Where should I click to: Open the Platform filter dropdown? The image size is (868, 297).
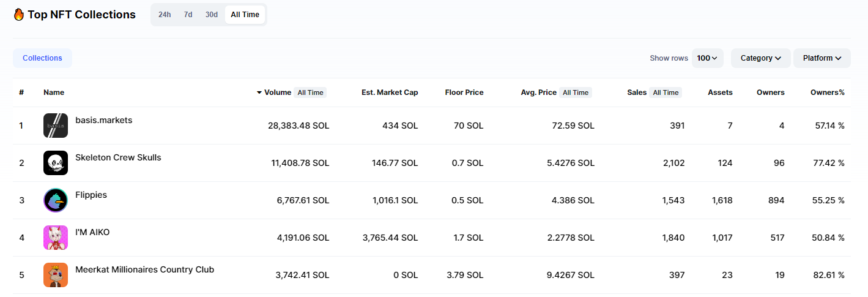coord(822,58)
